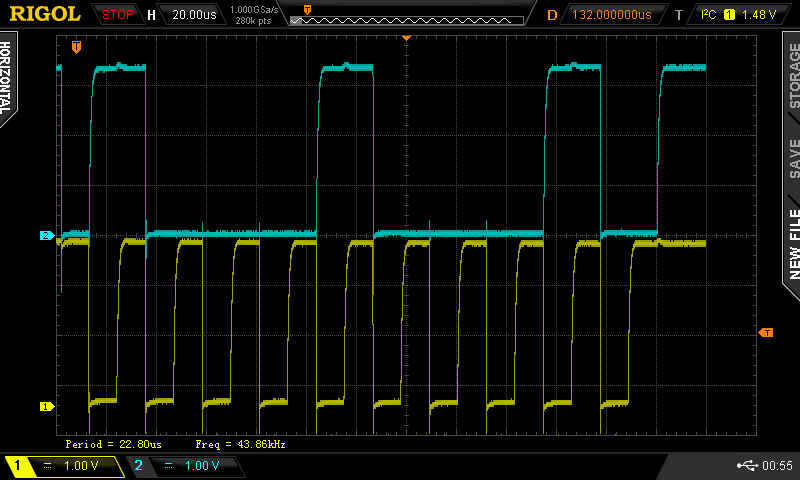Click the waveform memory overview bar

tap(407, 20)
